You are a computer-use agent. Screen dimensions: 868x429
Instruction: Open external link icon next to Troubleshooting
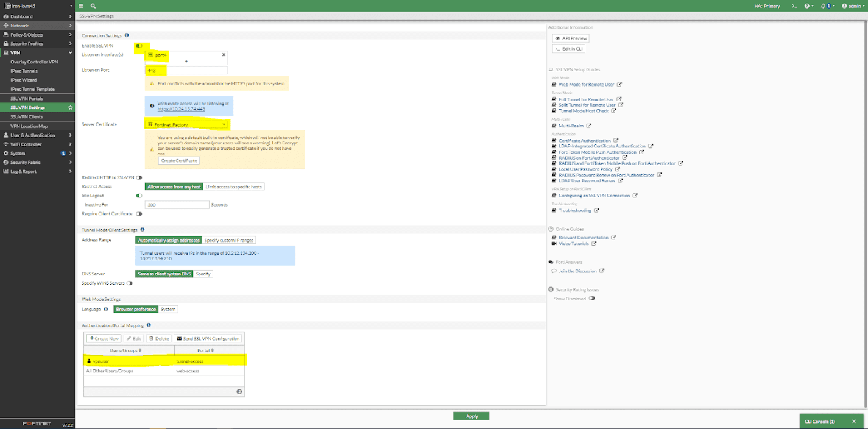[x=596, y=211]
